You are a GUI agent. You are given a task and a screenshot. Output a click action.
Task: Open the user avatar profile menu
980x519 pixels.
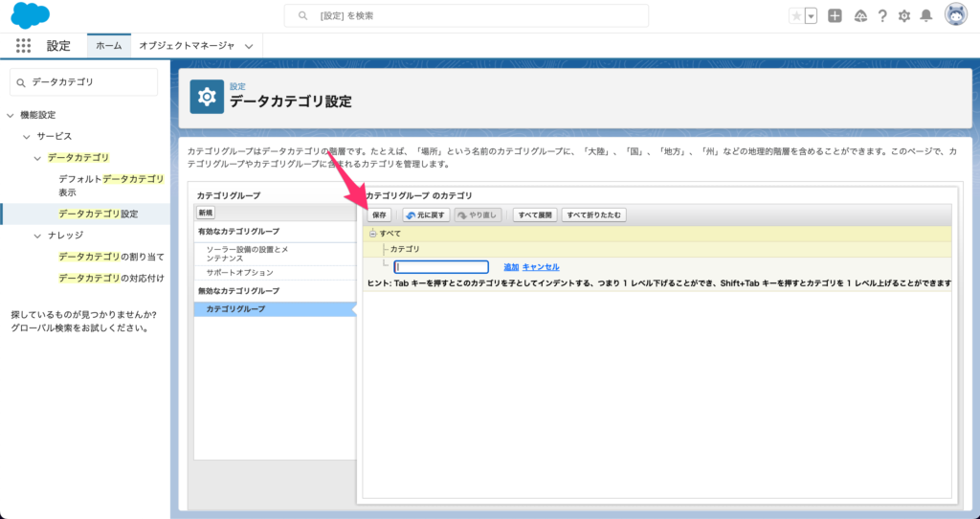pyautogui.click(x=955, y=14)
